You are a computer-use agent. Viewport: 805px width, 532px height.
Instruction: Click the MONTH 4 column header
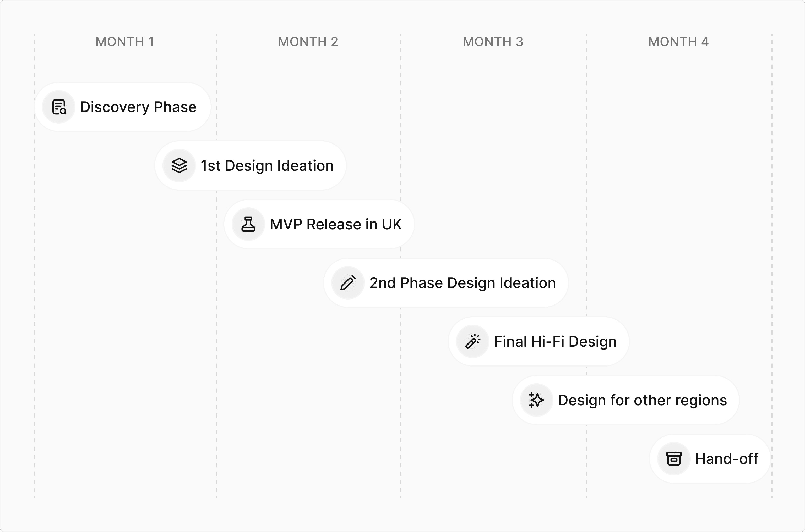pos(679,42)
